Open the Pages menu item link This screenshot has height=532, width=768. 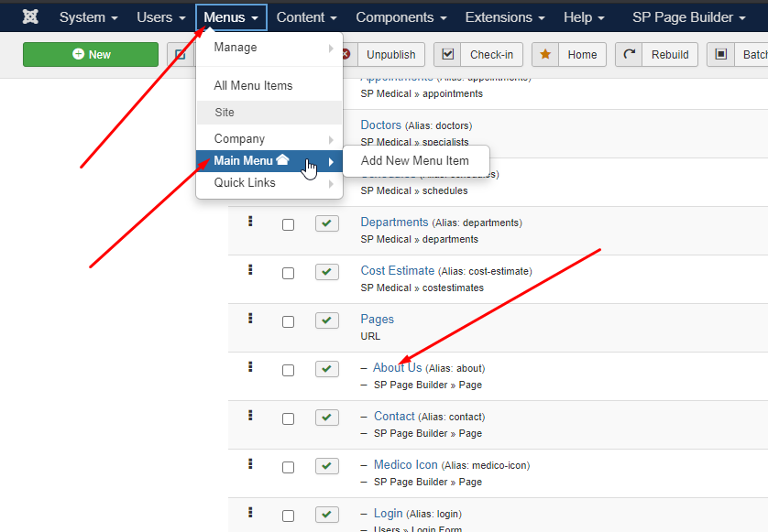pyautogui.click(x=378, y=319)
